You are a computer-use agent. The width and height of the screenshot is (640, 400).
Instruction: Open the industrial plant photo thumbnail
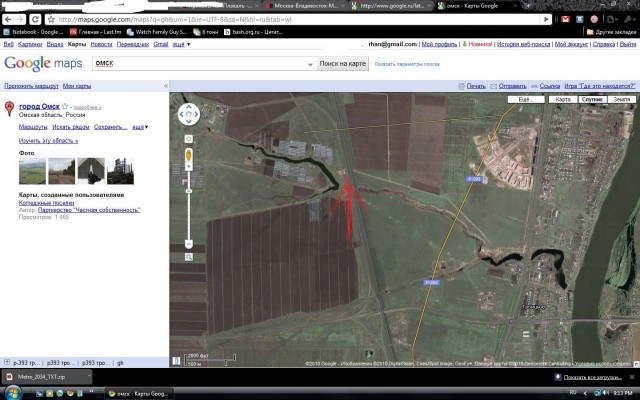tap(120, 171)
